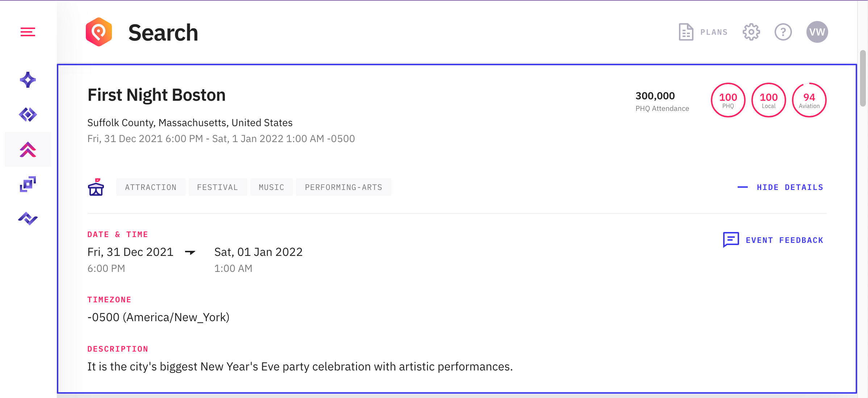Open the VW user avatar menu
The width and height of the screenshot is (868, 398).
coord(817,32)
